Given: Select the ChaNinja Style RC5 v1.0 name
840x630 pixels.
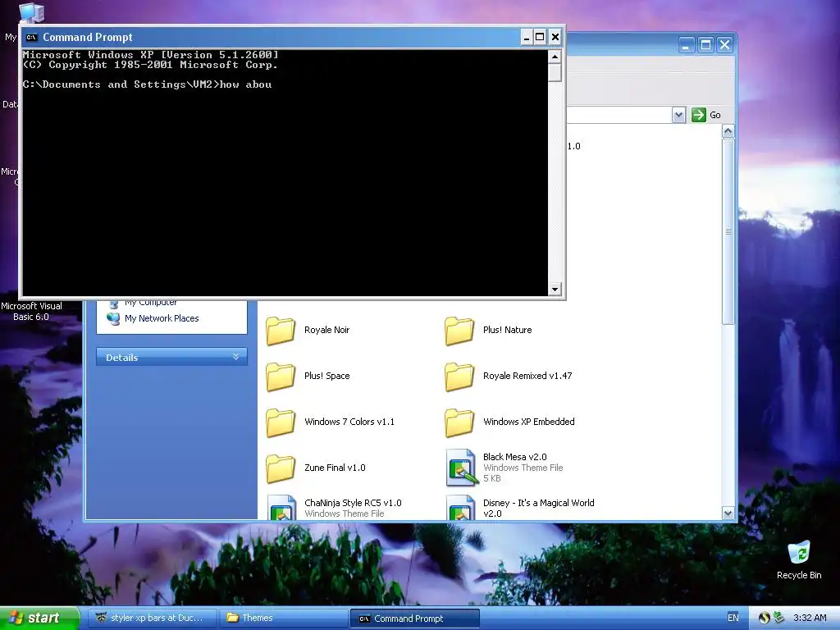Looking at the screenshot, I should point(353,503).
